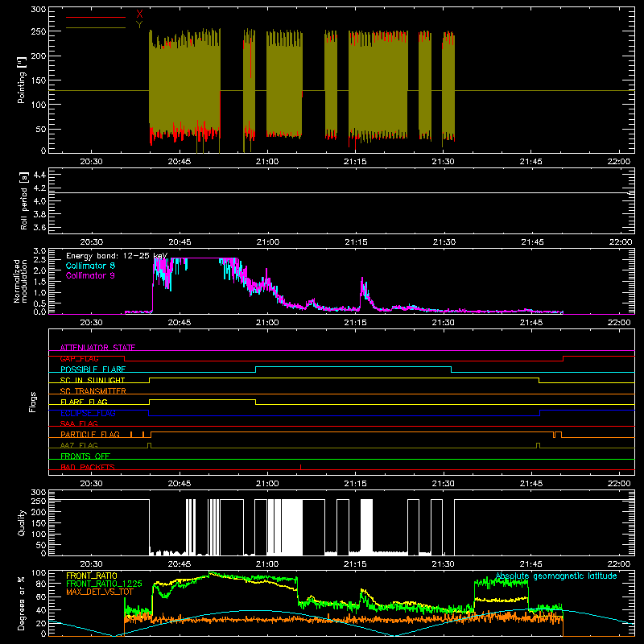The height and width of the screenshot is (644, 644).
Task: Select the Roll period axis title
Action: point(24,200)
